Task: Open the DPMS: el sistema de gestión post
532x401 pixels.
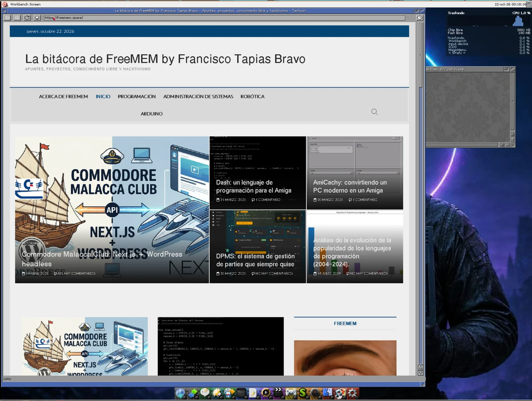Action: (255, 260)
